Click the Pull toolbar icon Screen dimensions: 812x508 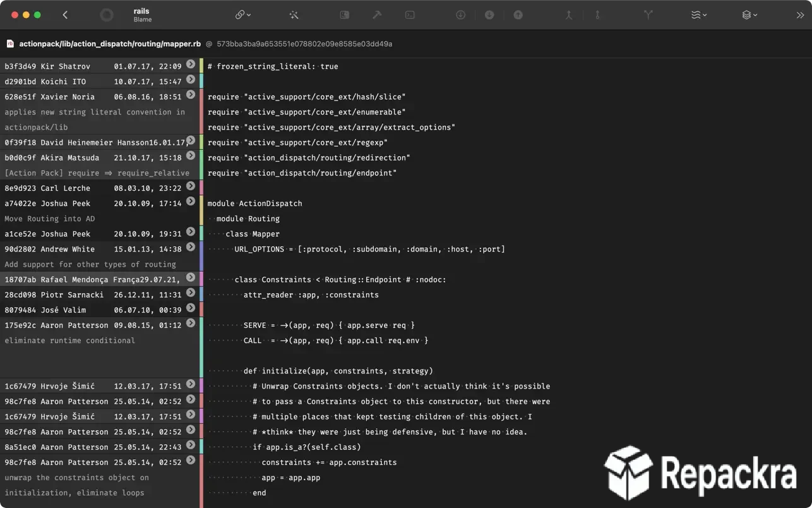[x=489, y=15]
